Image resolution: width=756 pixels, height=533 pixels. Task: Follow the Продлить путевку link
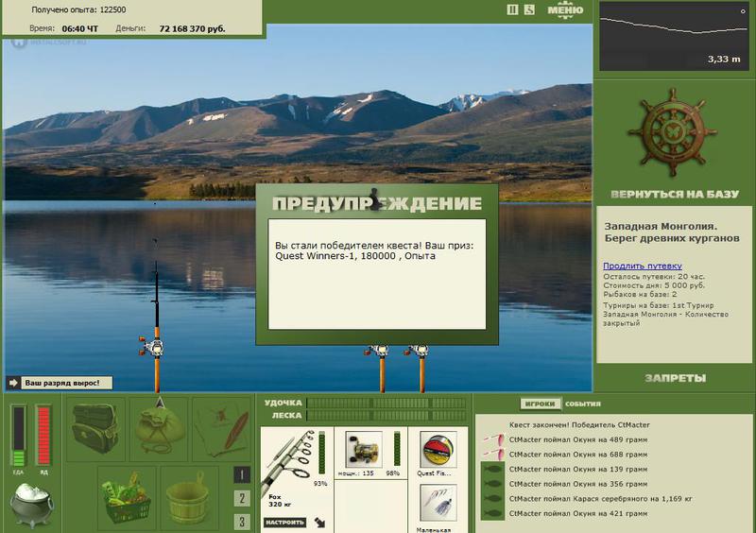[643, 266]
